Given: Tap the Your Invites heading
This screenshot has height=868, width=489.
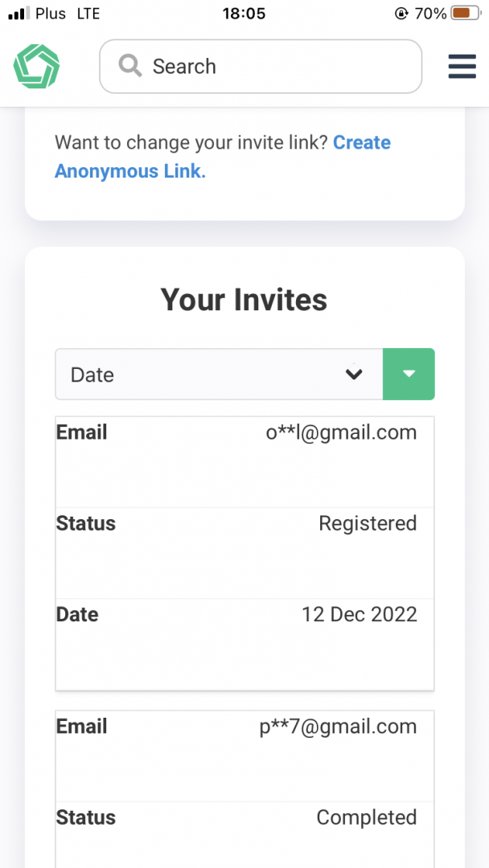Looking at the screenshot, I should [x=244, y=300].
